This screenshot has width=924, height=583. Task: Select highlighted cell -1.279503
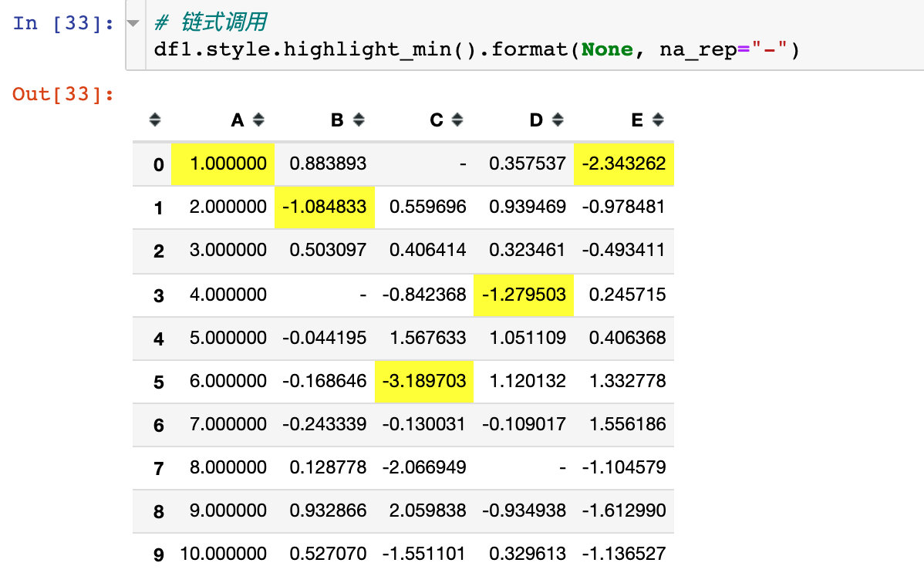(523, 294)
